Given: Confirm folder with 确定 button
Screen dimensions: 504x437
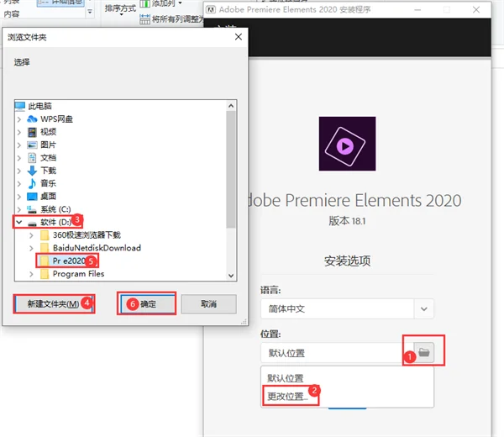Looking at the screenshot, I should [x=146, y=304].
